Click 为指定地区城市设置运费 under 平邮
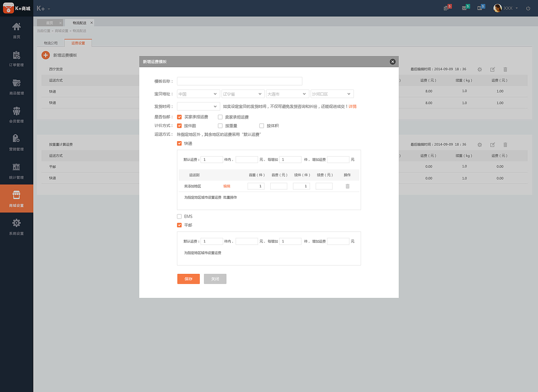This screenshot has width=538, height=392. point(203,253)
